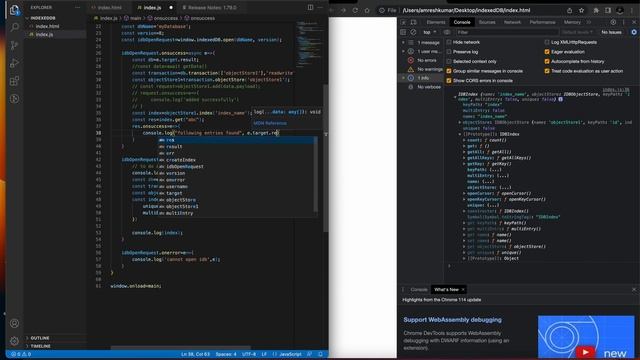Open the Console tab in the DevTools drawer
This screenshot has height=360, width=640.
coord(419,289)
